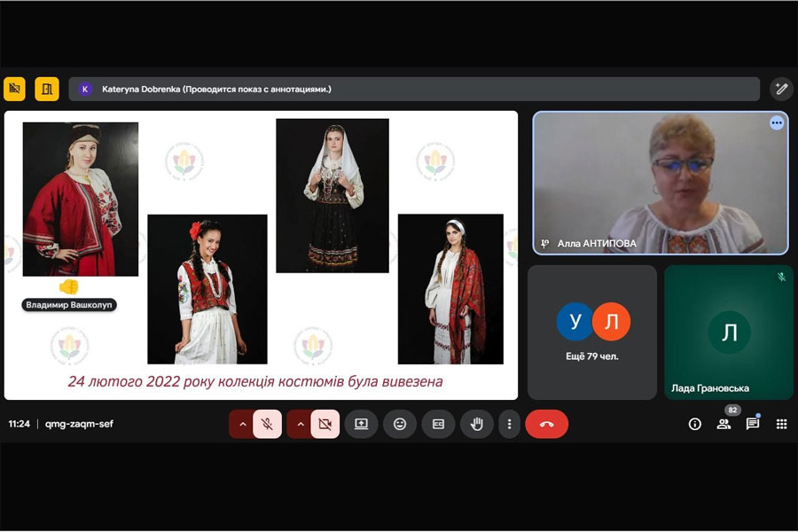The height and width of the screenshot is (532, 798).
Task: Raise your hand
Action: point(477,424)
